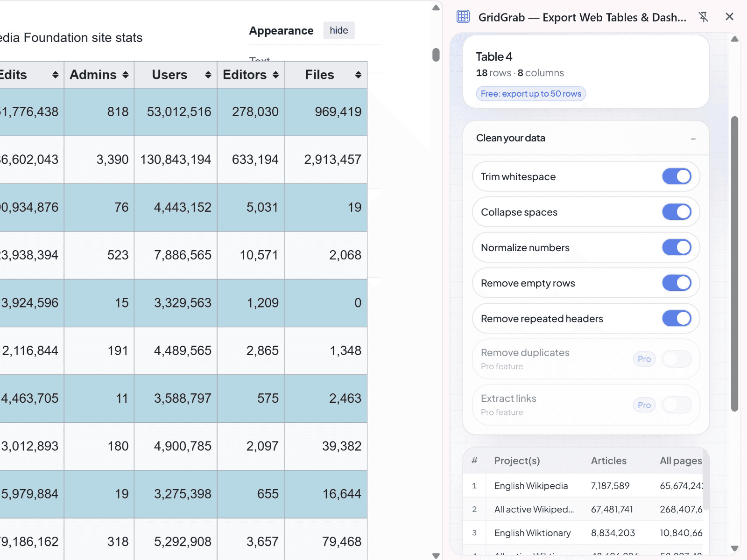Click the Appearance heading

click(281, 31)
